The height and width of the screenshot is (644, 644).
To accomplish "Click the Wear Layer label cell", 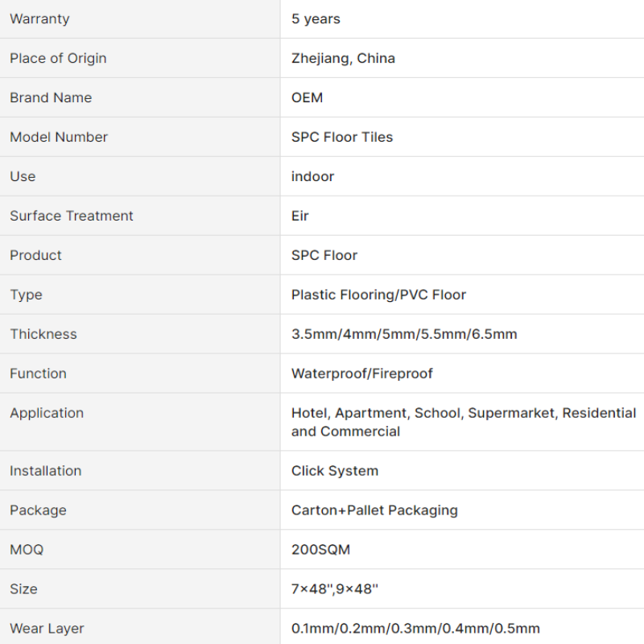I will (139, 627).
